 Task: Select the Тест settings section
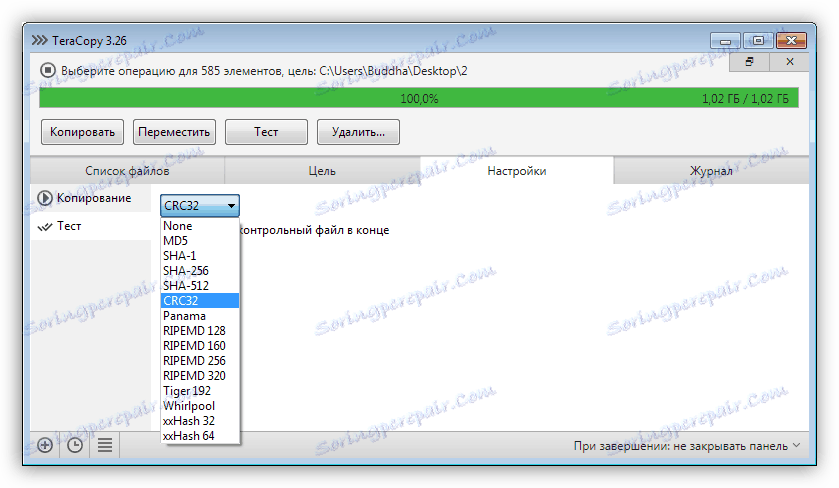point(91,226)
